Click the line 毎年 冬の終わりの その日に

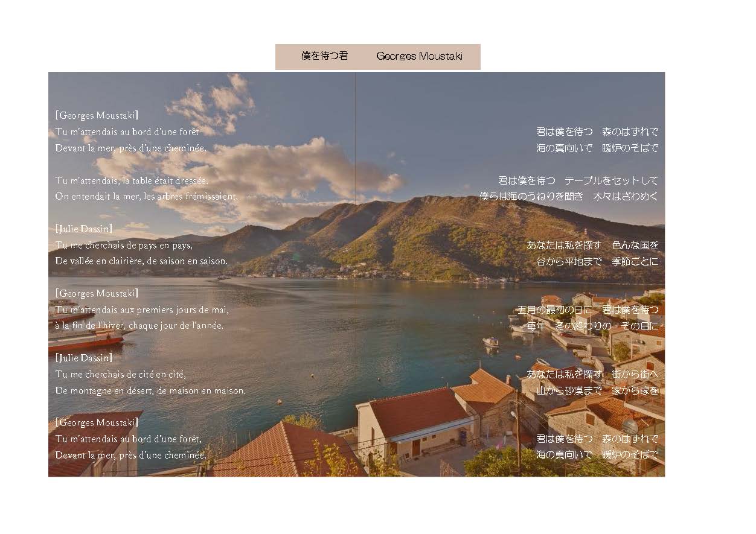tap(592, 326)
